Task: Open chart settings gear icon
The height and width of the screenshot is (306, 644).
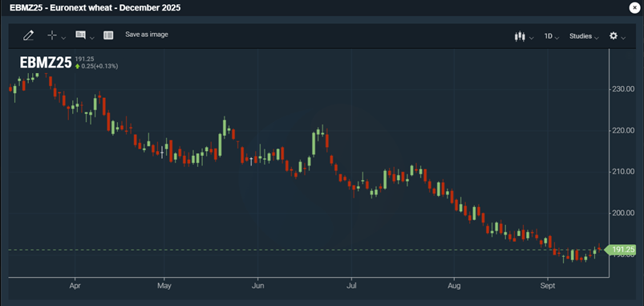Action: click(x=614, y=36)
